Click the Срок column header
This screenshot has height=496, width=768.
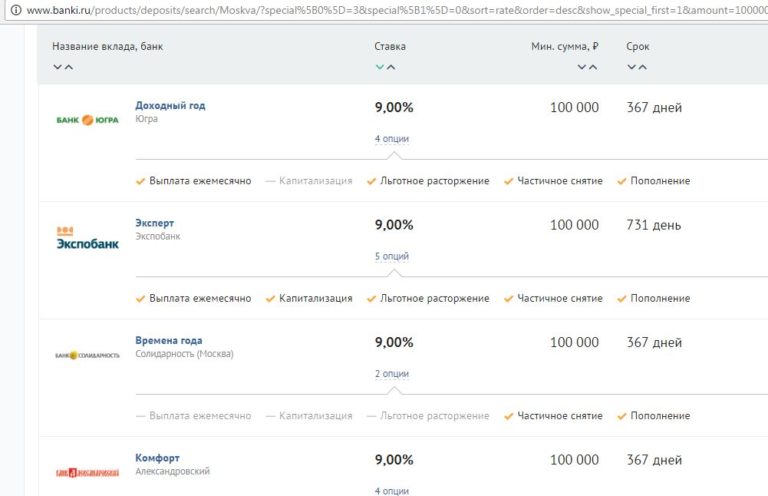637,46
